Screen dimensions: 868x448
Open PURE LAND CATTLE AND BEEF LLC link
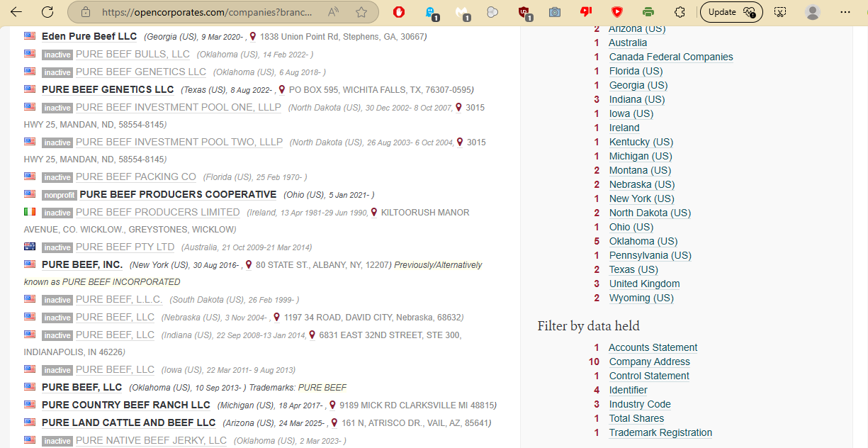(129, 422)
